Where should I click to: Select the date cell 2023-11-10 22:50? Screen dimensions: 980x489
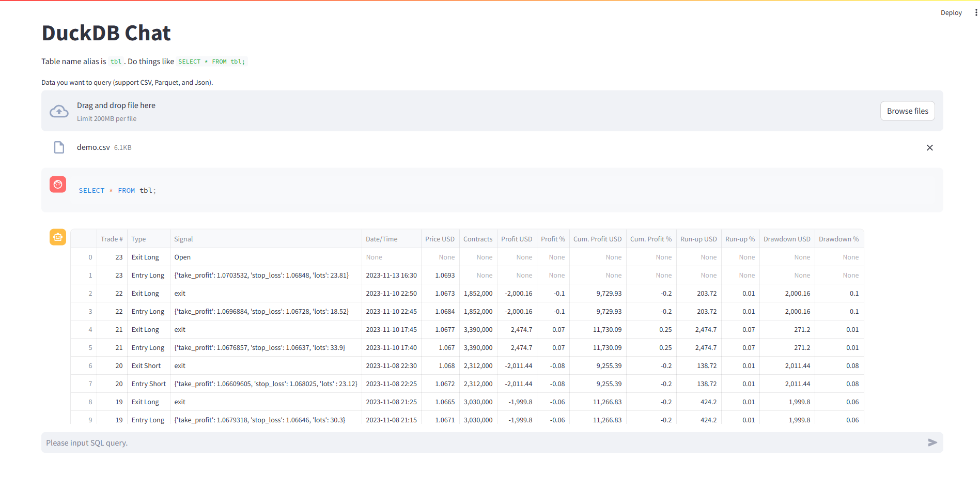pyautogui.click(x=391, y=293)
